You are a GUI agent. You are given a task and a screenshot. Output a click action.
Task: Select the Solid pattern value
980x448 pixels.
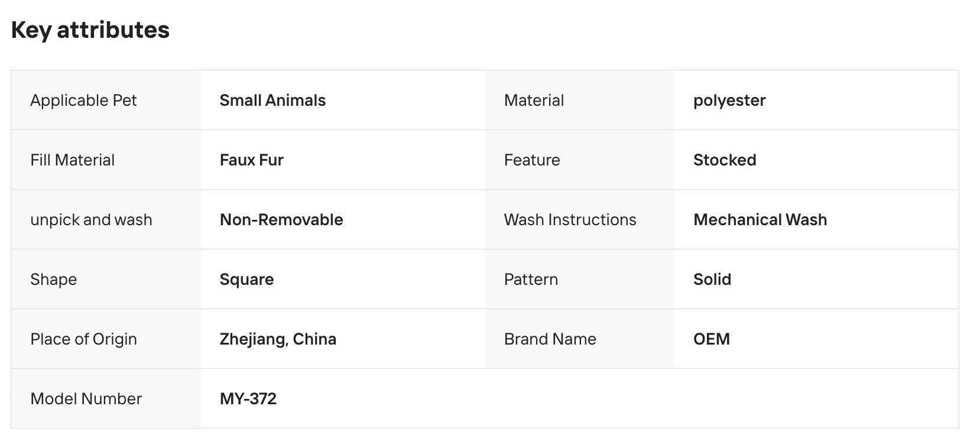(712, 280)
